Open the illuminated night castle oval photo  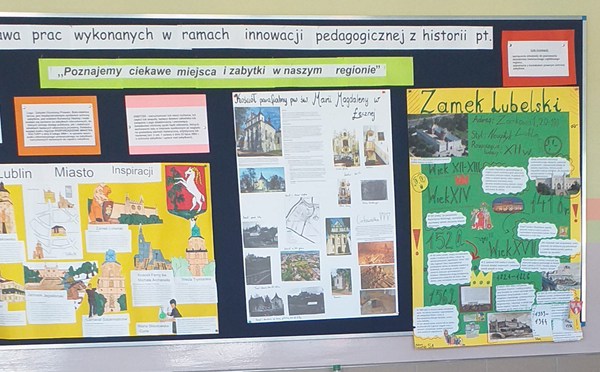click(507, 205)
